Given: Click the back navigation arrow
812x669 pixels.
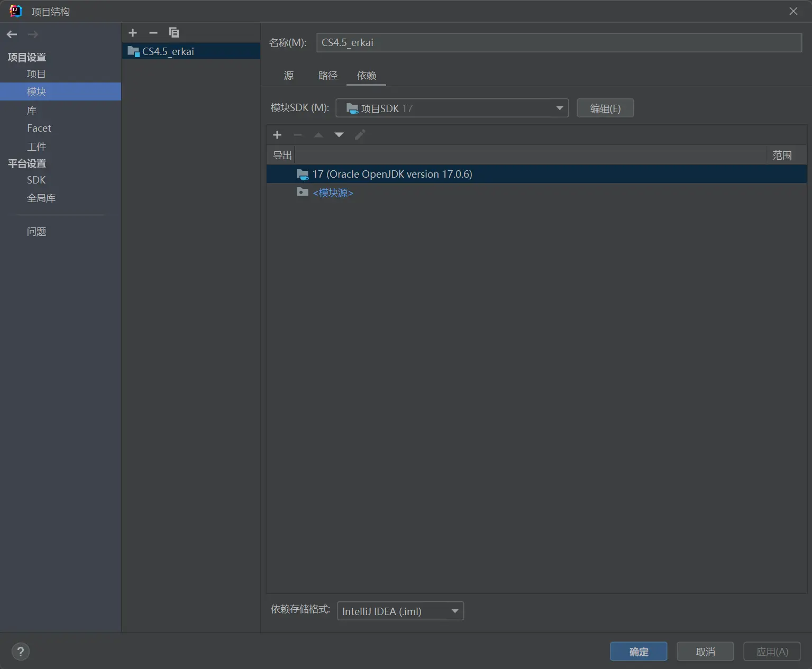Looking at the screenshot, I should point(12,34).
